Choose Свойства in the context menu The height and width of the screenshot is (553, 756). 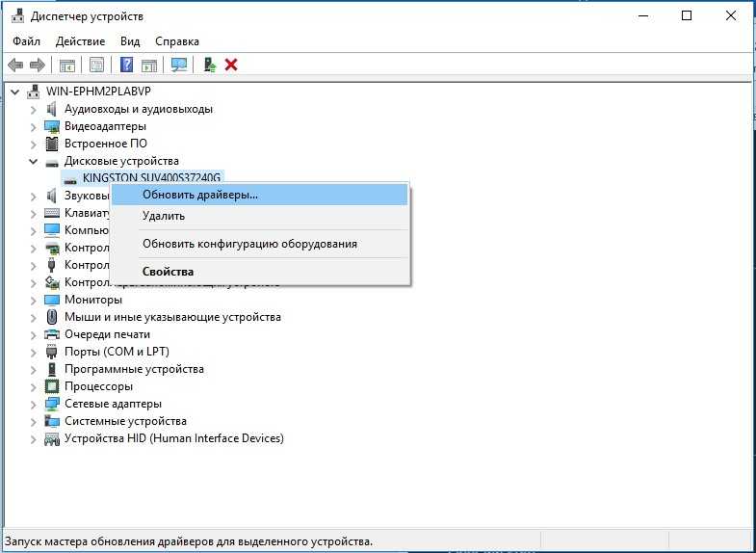click(260, 272)
